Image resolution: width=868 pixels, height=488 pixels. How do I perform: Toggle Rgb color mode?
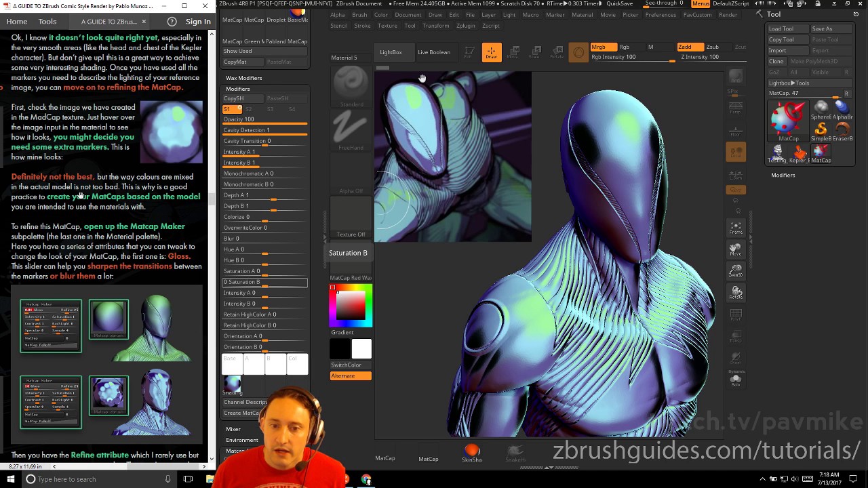point(625,47)
